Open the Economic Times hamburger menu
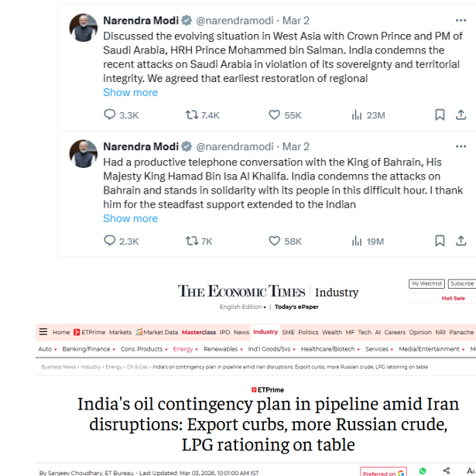The width and height of the screenshot is (476, 476). 43,332
